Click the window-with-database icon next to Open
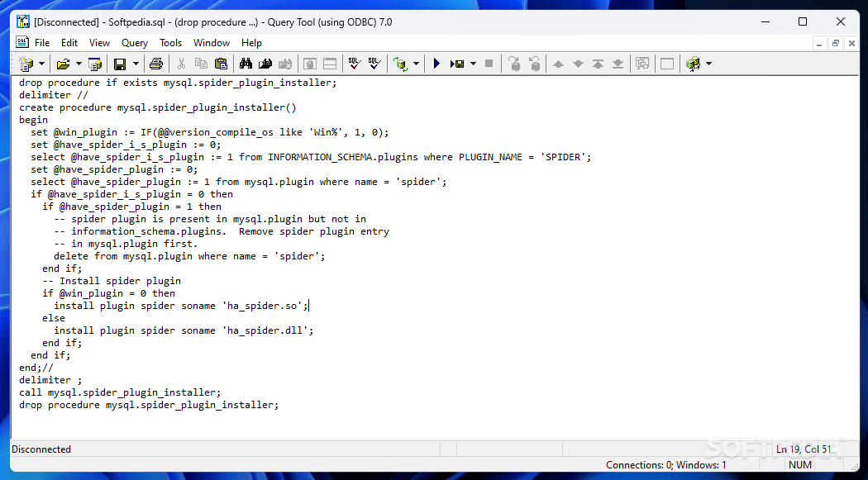The image size is (868, 480). [95, 64]
